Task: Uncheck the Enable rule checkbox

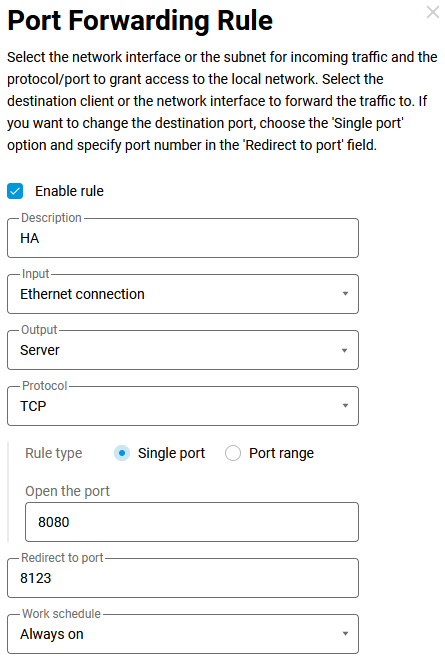Action: pos(15,191)
